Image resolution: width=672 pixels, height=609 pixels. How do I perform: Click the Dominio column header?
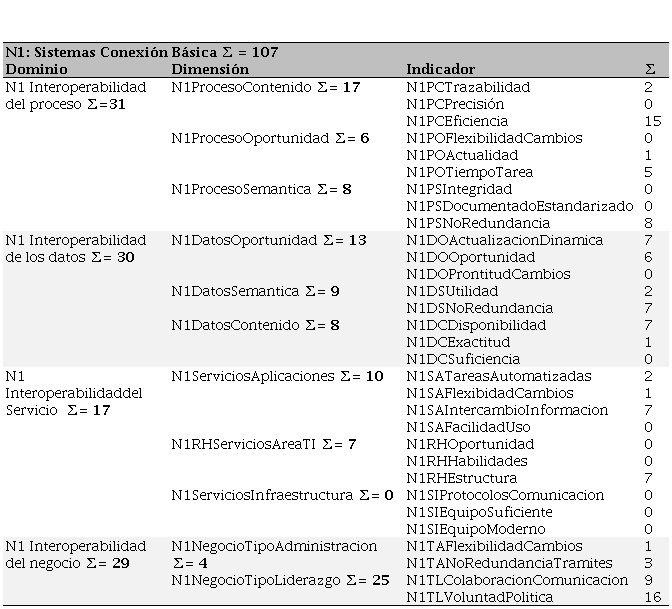pos(36,69)
